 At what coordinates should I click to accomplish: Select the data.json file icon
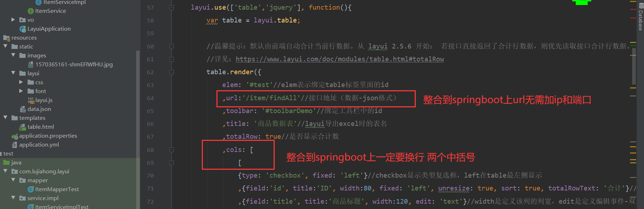(x=23, y=109)
